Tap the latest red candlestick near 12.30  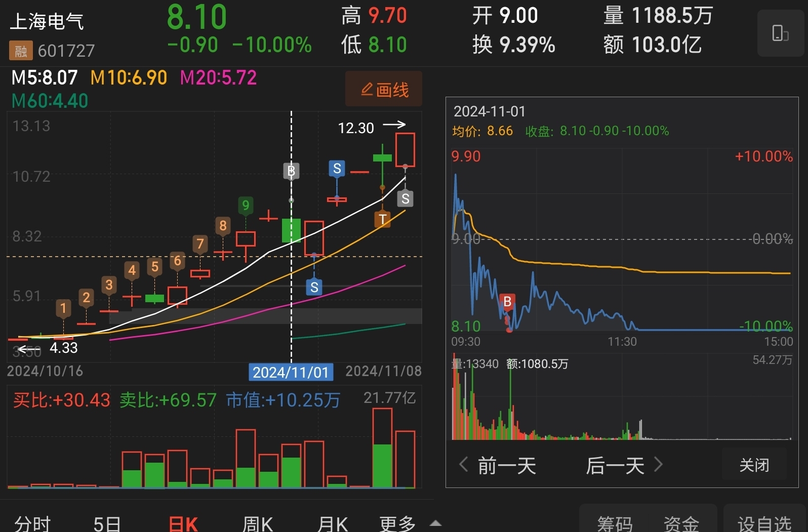(x=405, y=150)
